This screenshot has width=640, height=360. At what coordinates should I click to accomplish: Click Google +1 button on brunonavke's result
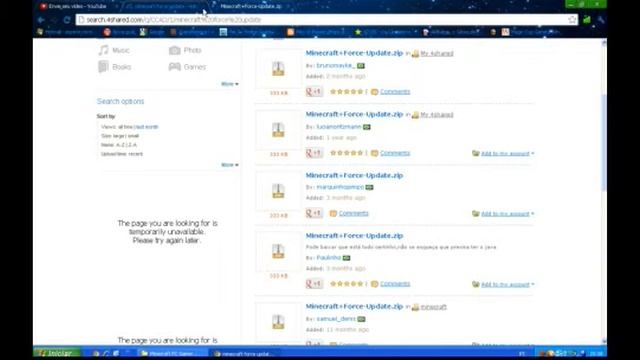[314, 91]
